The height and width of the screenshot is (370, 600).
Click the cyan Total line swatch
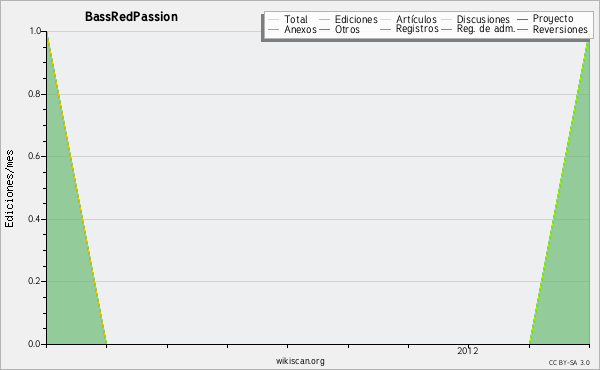tap(274, 20)
